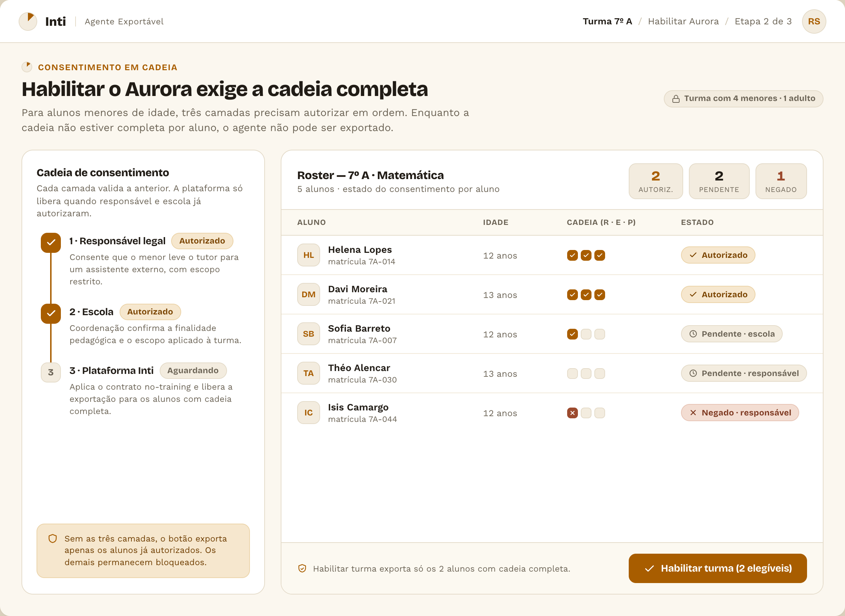
Task: Click the '1 Negado' counter card
Action: [781, 181]
